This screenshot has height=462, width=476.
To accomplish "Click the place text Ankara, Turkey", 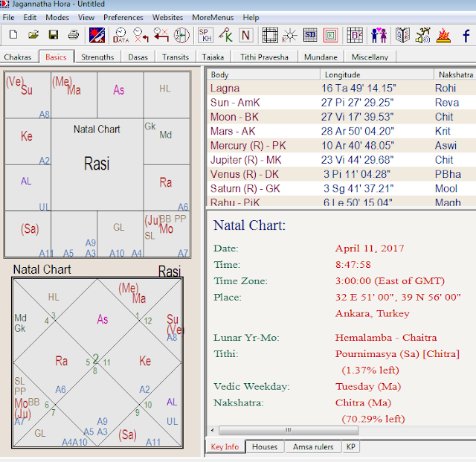I will click(x=372, y=313).
